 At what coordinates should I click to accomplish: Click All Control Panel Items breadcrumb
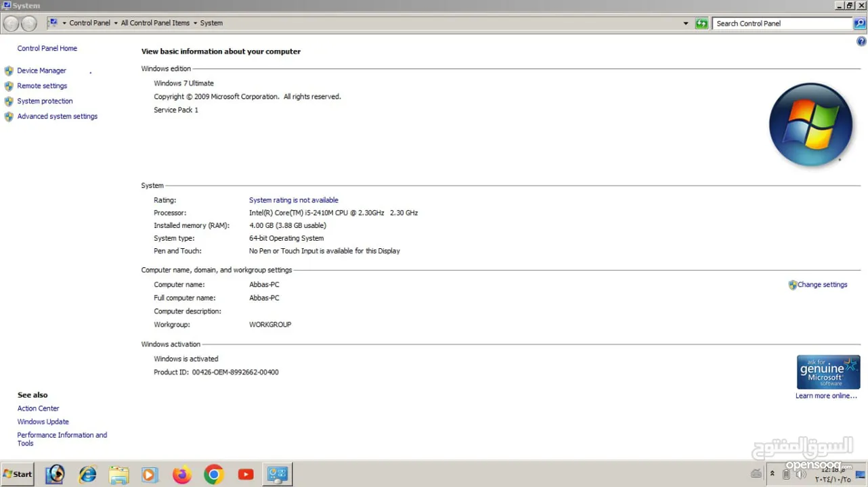[155, 23]
